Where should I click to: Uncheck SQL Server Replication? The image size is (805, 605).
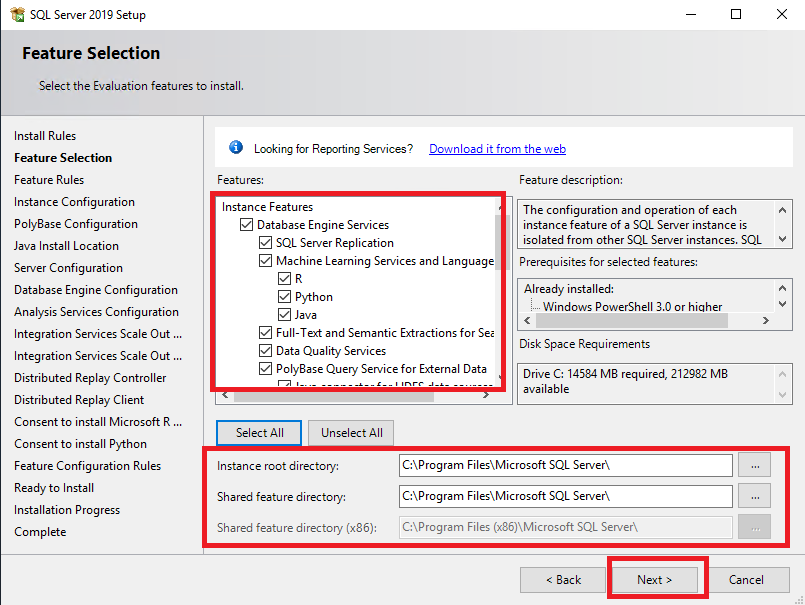265,243
